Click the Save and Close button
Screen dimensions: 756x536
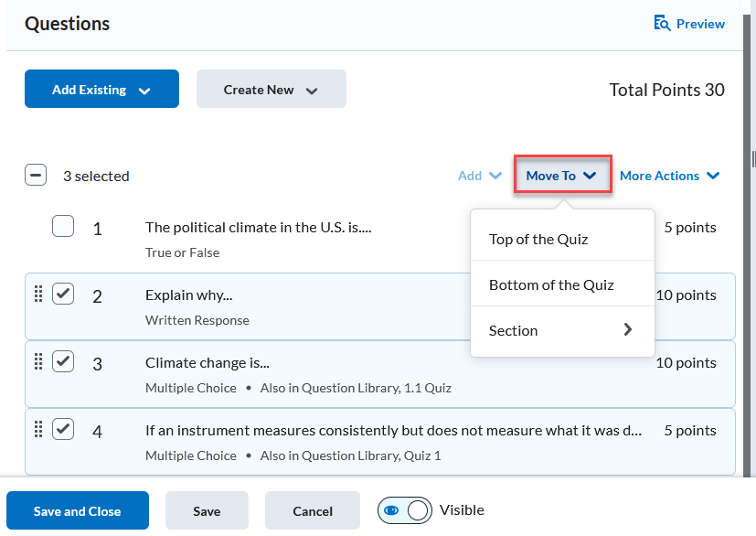point(78,511)
